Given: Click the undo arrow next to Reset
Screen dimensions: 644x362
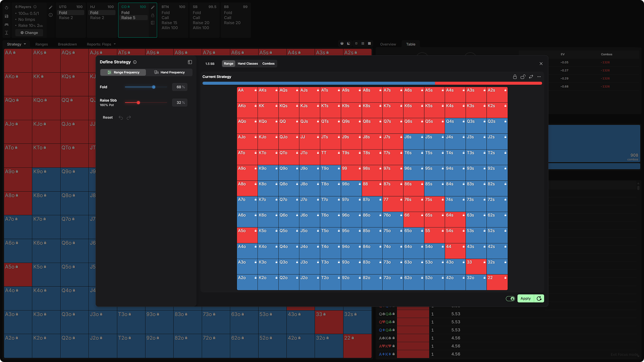Looking at the screenshot, I should coord(121,118).
